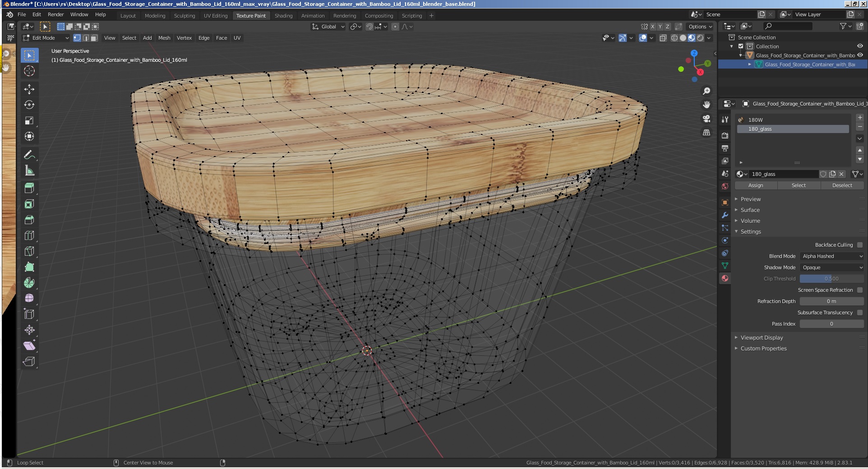Toggle X-ray view button
Viewport: 868px width, 469px height.
(x=663, y=38)
